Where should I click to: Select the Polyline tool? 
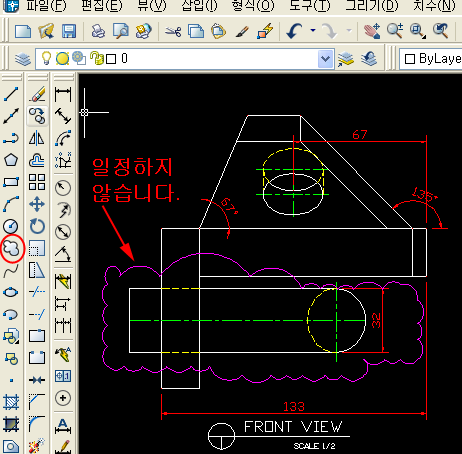[11, 138]
